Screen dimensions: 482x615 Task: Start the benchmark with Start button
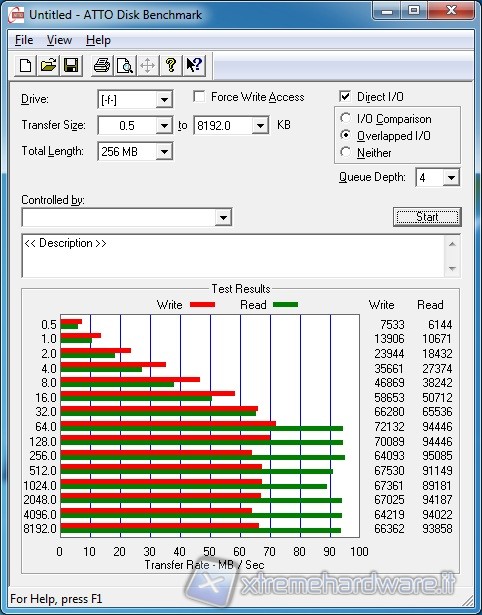tap(427, 217)
